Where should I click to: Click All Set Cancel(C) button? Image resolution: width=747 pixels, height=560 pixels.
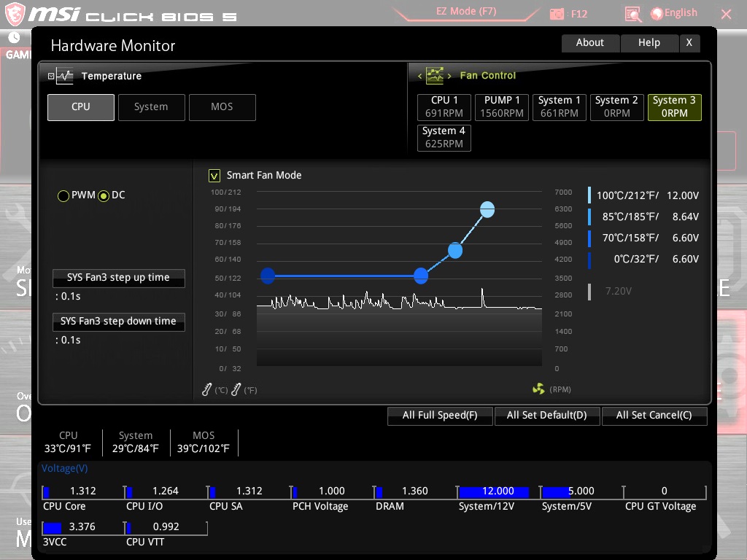click(654, 416)
